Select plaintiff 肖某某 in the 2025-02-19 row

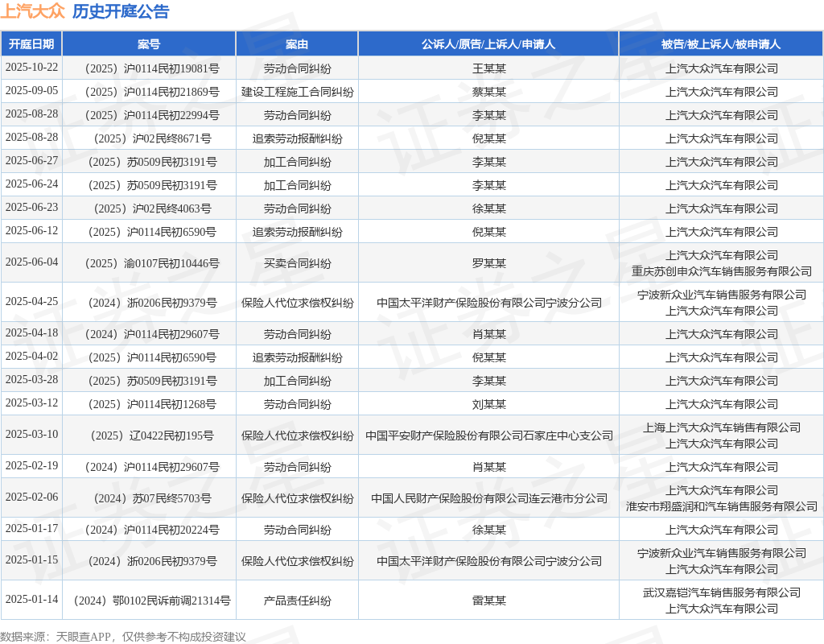tap(488, 467)
